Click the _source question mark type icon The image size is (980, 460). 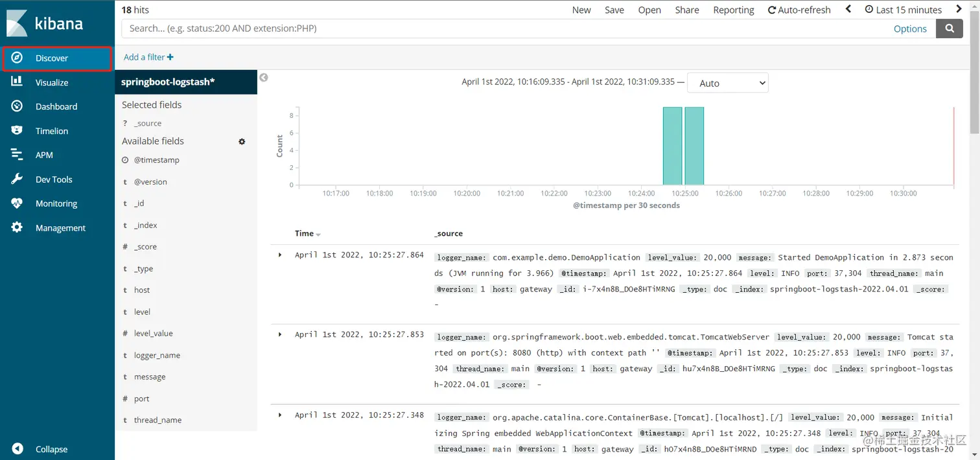pyautogui.click(x=125, y=123)
